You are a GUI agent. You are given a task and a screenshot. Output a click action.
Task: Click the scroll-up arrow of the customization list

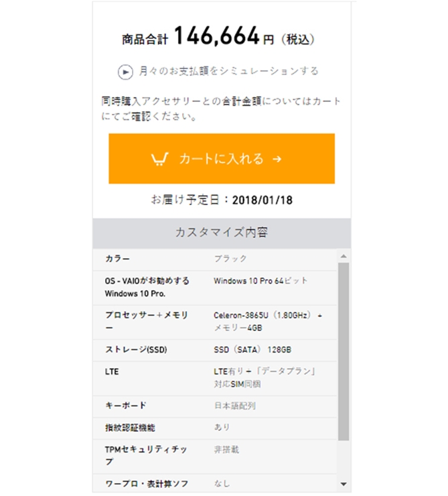tap(344, 256)
